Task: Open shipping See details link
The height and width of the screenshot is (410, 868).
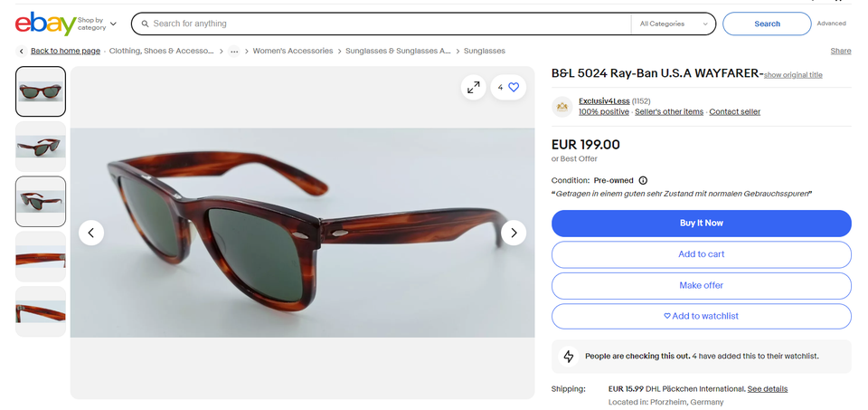Action: click(768, 389)
